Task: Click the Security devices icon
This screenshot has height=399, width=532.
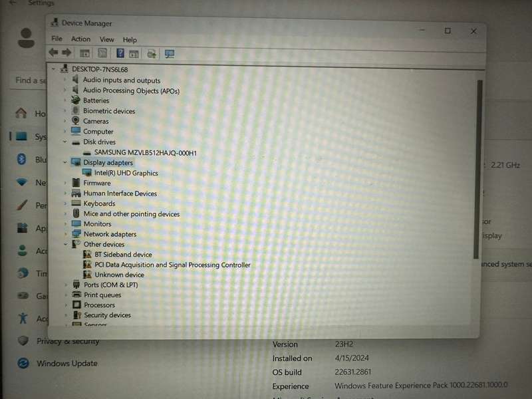Action: 77,315
